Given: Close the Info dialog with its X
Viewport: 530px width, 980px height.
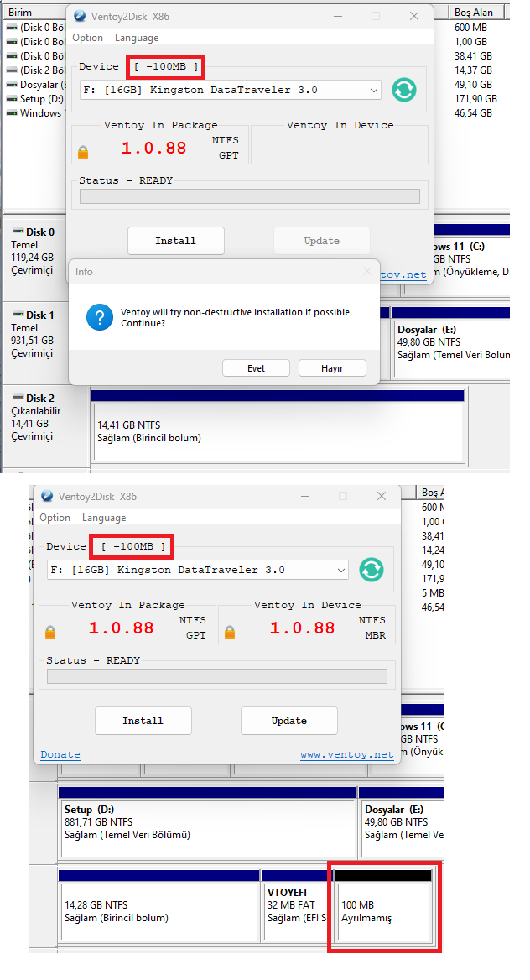Looking at the screenshot, I should [x=367, y=271].
